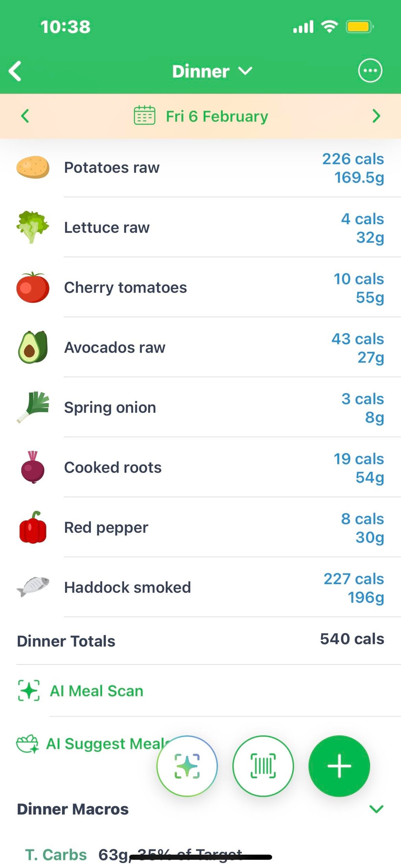The height and width of the screenshot is (868, 401).
Task: Tap the Fri 6 February date
Action: [217, 116]
